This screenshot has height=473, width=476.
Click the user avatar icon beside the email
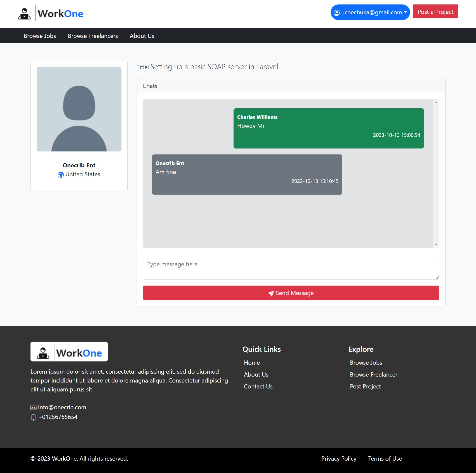coord(336,13)
